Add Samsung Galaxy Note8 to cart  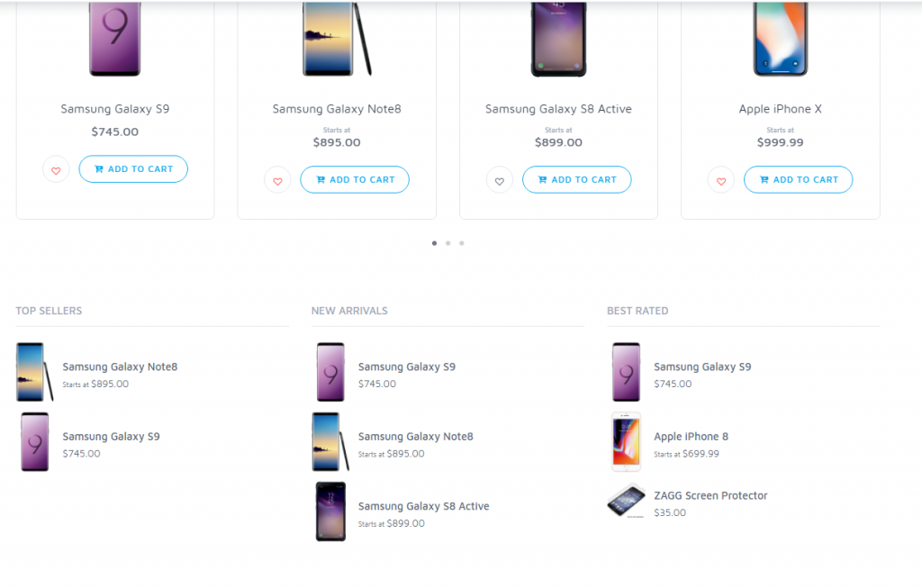point(355,180)
